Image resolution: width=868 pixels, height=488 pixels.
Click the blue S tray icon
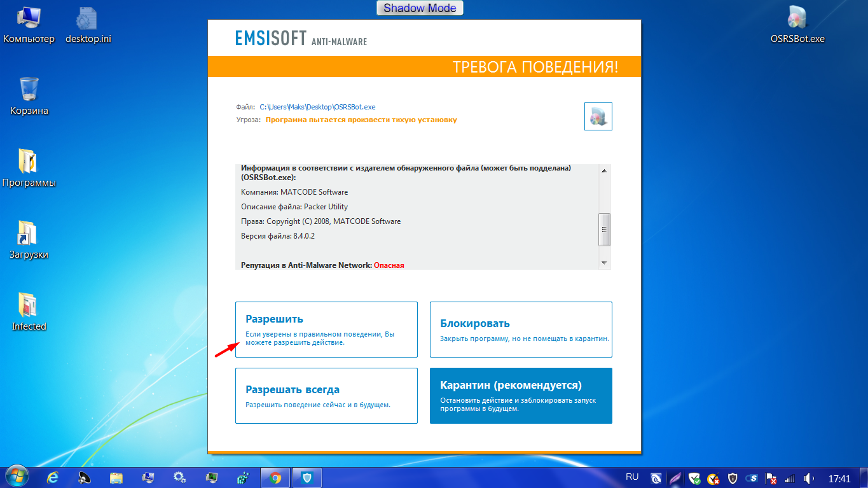point(752,478)
